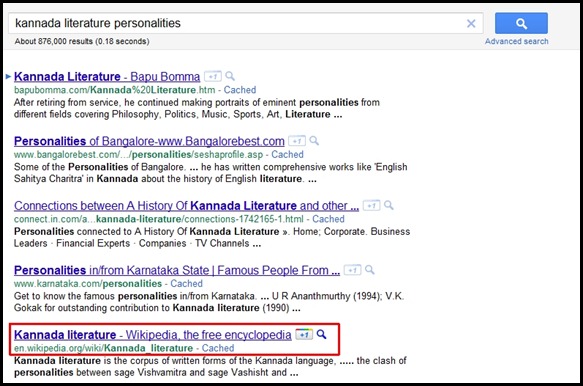Open 'Personalities in/from Karnataka State' result
Screen dimensions: 583x386
[177, 270]
